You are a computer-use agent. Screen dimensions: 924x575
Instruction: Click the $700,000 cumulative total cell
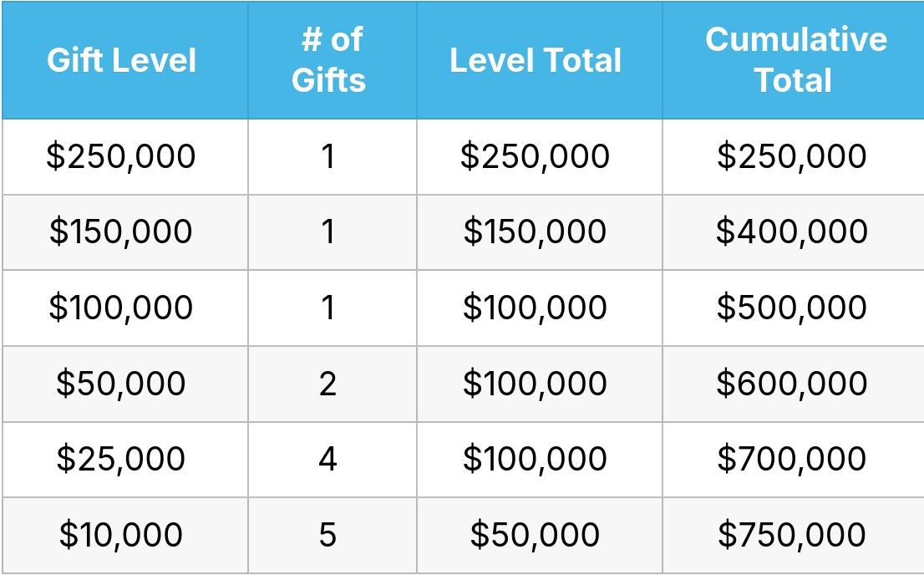coord(792,459)
